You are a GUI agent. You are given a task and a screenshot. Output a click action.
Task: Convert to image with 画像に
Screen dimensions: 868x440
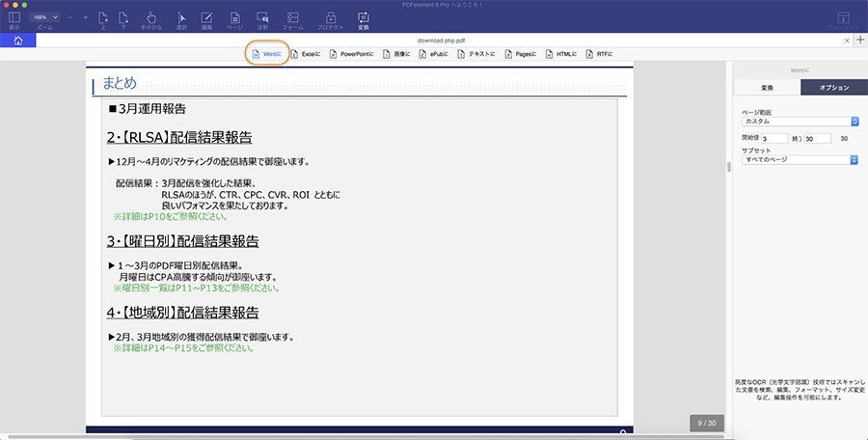tap(397, 54)
